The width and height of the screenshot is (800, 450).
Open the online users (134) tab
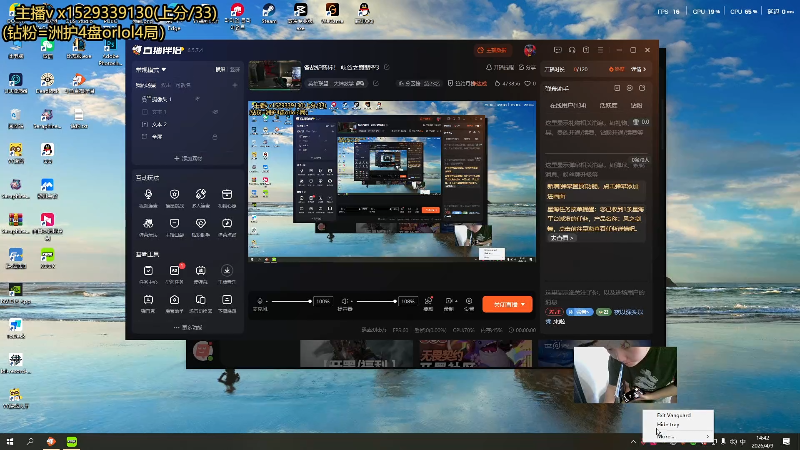point(568,106)
